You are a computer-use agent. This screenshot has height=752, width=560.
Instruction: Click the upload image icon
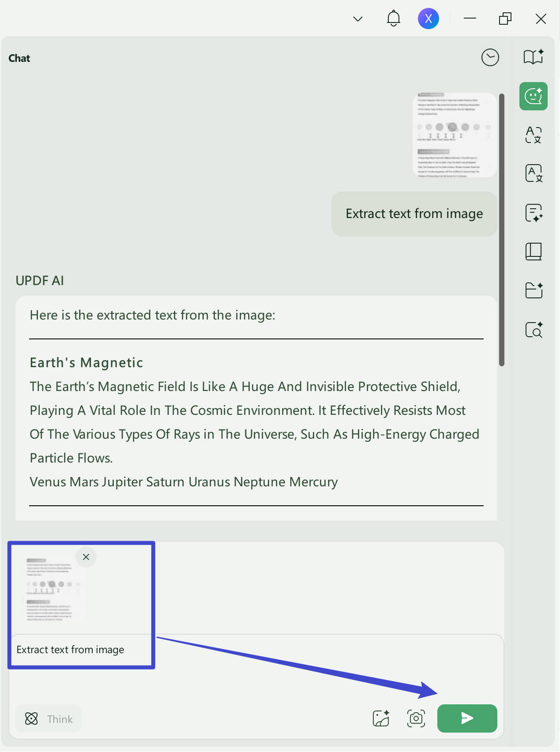click(x=381, y=718)
